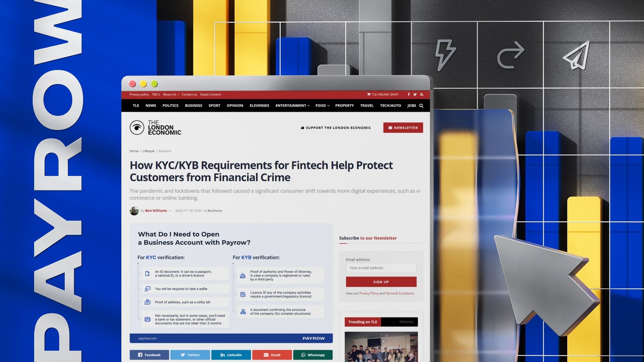Open the Travel menu item
The width and height of the screenshot is (644, 362).
(x=367, y=106)
